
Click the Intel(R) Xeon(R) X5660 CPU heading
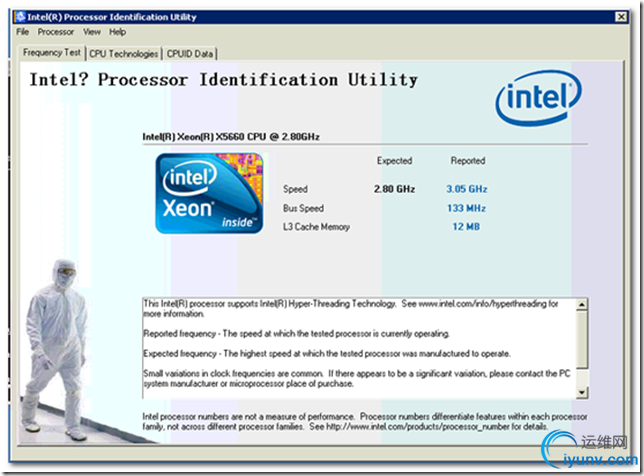point(231,137)
